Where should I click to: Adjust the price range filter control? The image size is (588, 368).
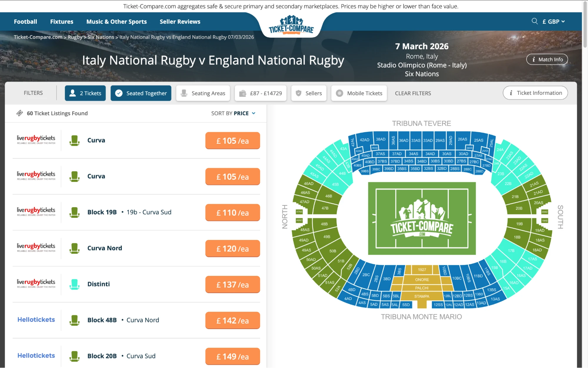[x=260, y=93]
